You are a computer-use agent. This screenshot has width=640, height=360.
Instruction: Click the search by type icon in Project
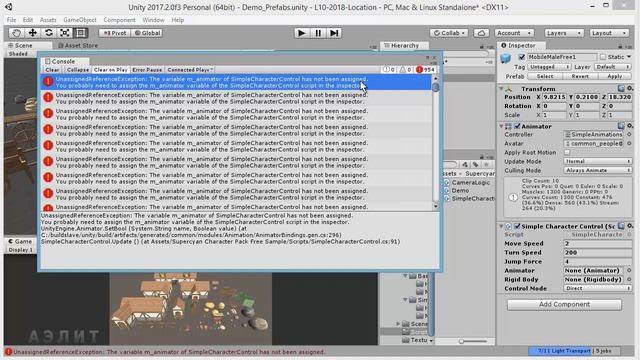465,164
